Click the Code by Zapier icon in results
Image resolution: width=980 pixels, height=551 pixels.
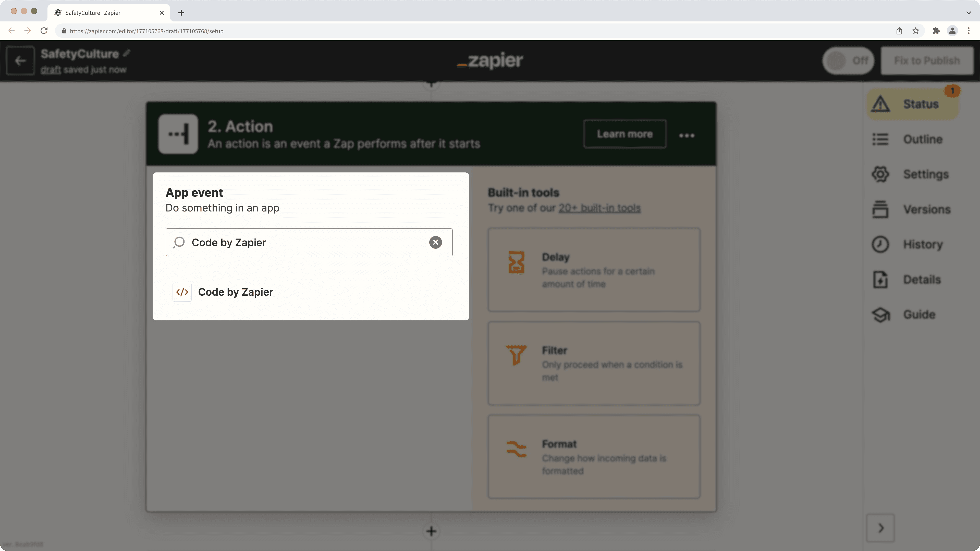pos(182,291)
